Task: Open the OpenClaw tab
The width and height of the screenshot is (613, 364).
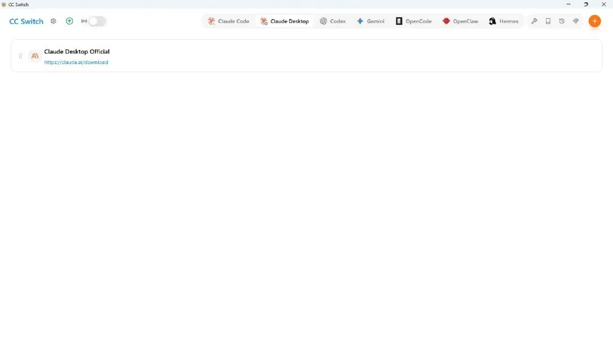Action: coord(460,21)
